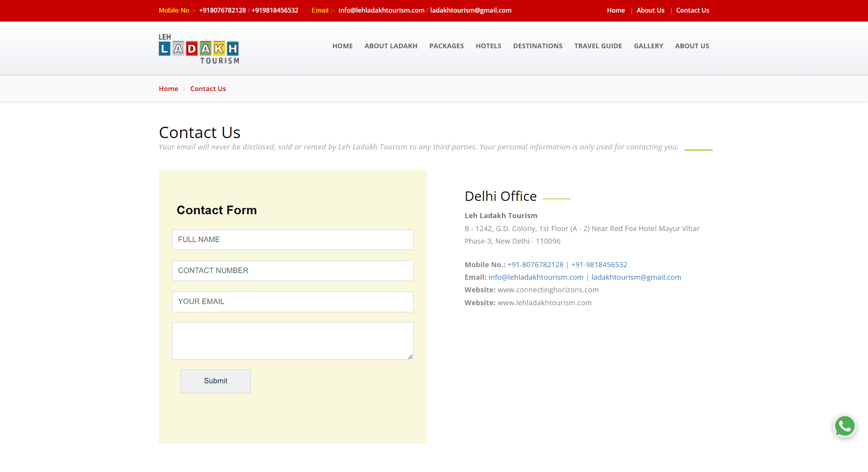The width and height of the screenshot is (868, 472).
Task: Focus the Contact Number field
Action: click(x=292, y=271)
